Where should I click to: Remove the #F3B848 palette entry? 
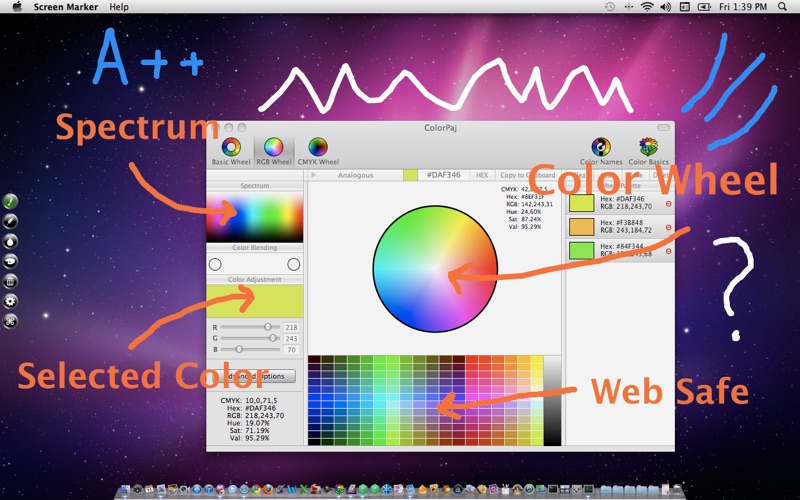tap(668, 228)
